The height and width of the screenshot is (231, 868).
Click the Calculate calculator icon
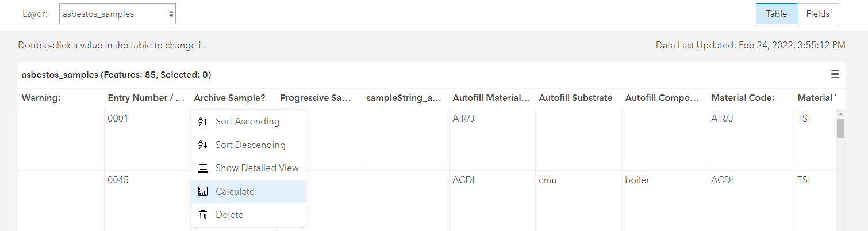pos(202,192)
